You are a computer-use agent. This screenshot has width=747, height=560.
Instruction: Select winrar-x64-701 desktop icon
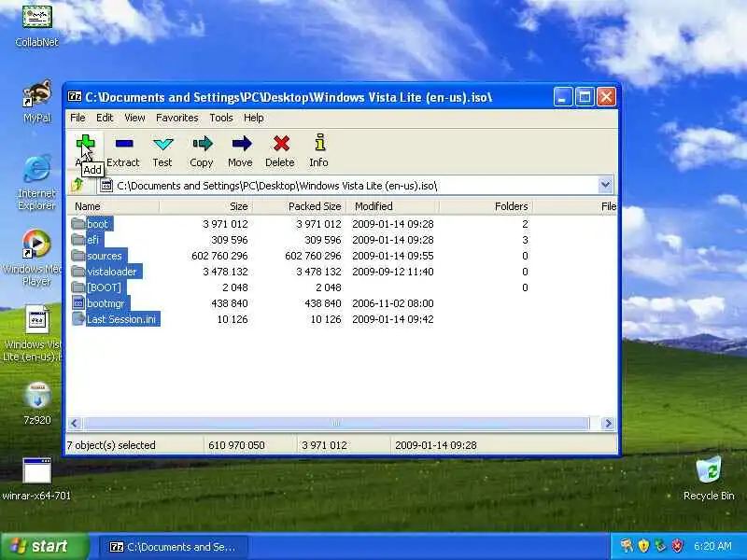pos(36,479)
